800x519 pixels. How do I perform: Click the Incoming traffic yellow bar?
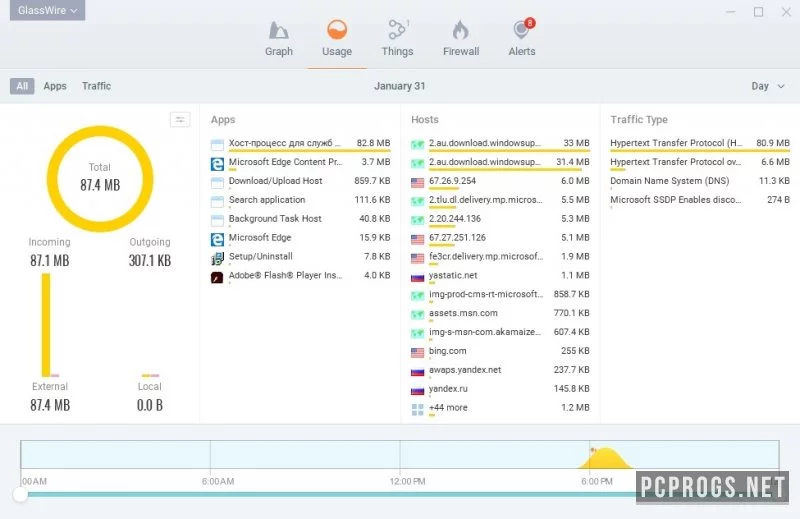(46, 325)
